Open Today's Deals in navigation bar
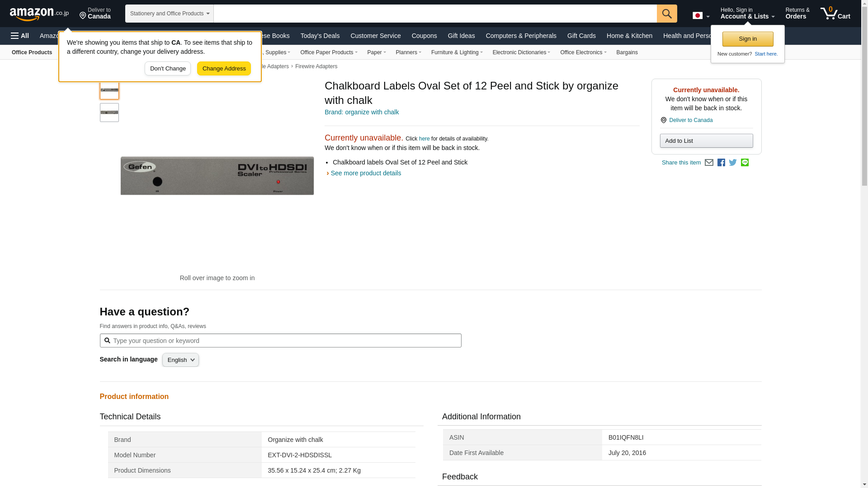 pos(320,36)
